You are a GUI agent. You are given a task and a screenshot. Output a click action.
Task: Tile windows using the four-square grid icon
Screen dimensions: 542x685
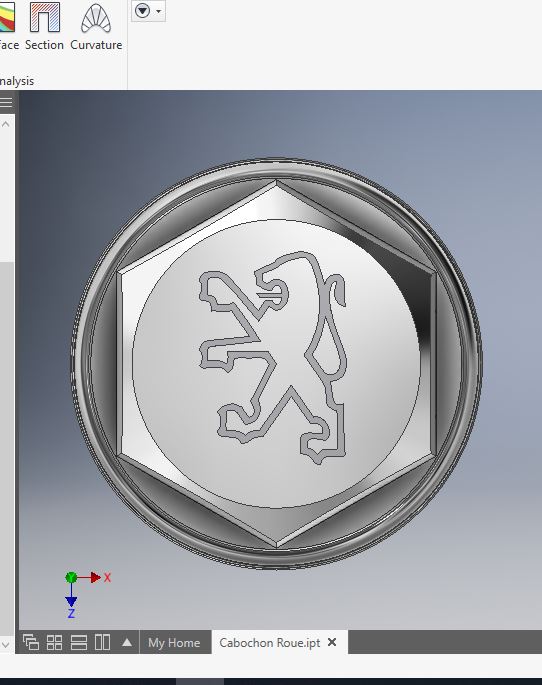pos(55,642)
